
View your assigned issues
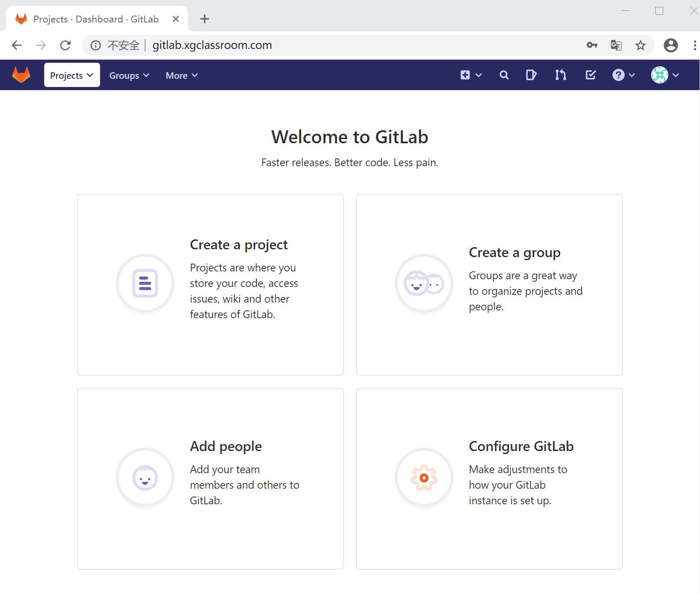click(531, 75)
